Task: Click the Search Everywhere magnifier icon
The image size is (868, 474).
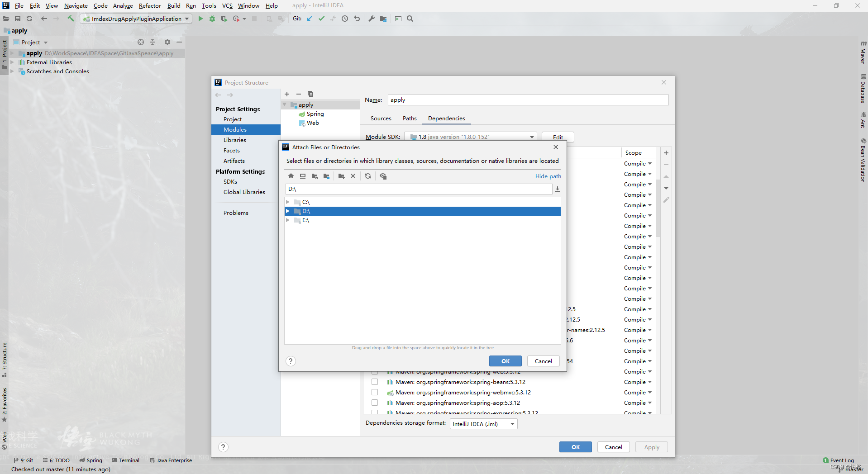Action: point(410,19)
